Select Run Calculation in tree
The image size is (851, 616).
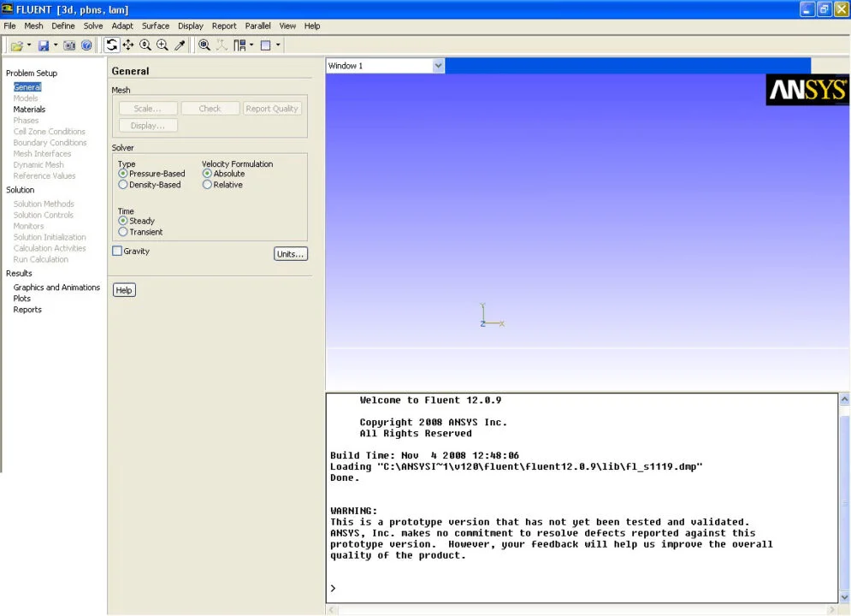(41, 259)
